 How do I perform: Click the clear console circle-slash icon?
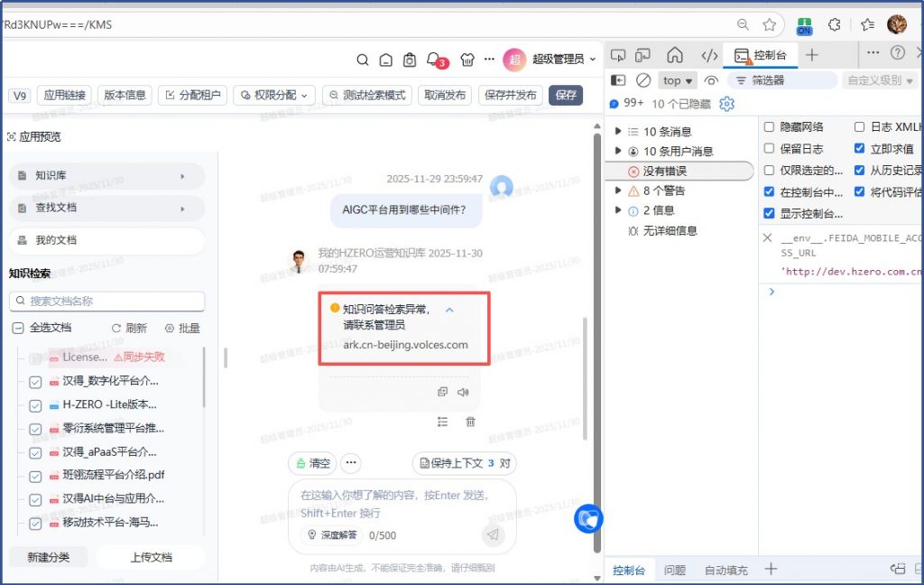[x=643, y=80]
